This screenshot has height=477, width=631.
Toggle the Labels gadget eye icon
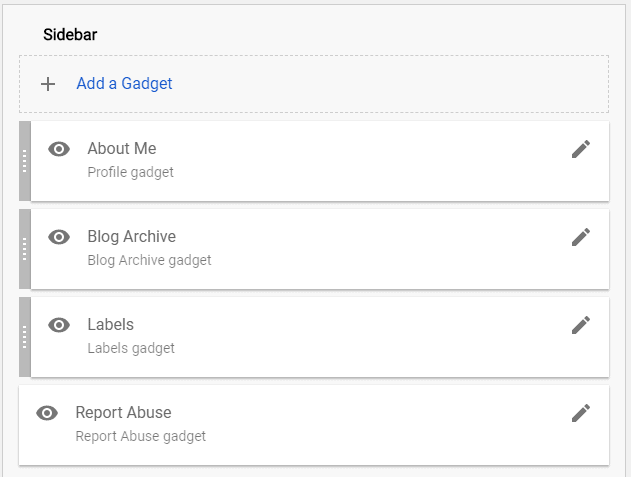coord(59,325)
